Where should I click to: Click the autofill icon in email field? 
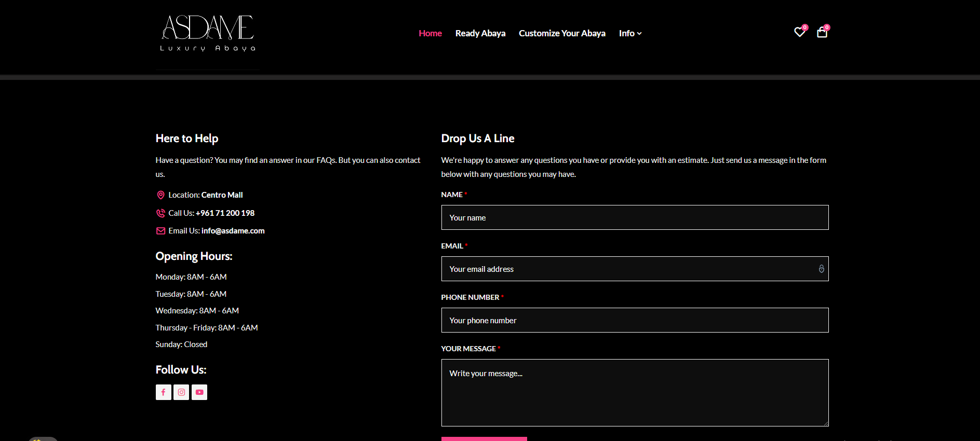click(x=821, y=269)
